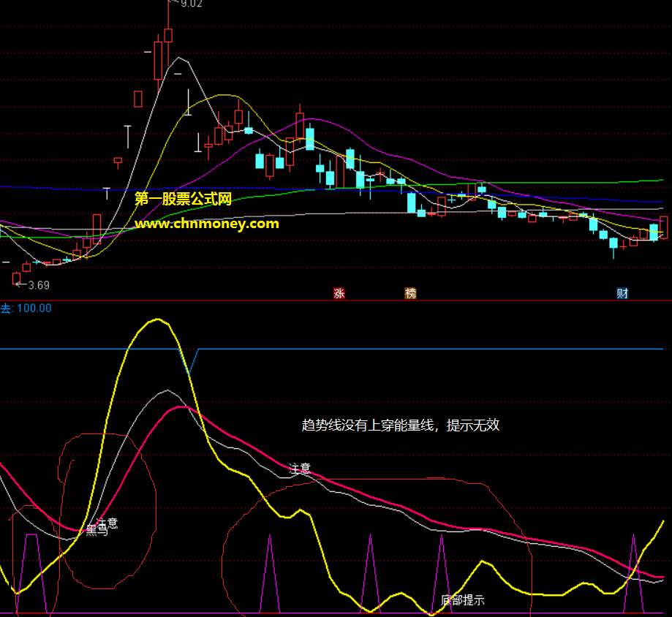Image resolution: width=672 pixels, height=617 pixels.
Task: Click the www.chnmoney.com text
Action: [x=206, y=224]
